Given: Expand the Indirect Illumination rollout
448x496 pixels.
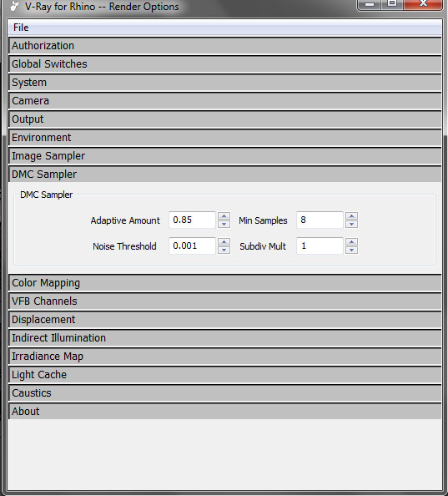Looking at the screenshot, I should tap(225, 338).
